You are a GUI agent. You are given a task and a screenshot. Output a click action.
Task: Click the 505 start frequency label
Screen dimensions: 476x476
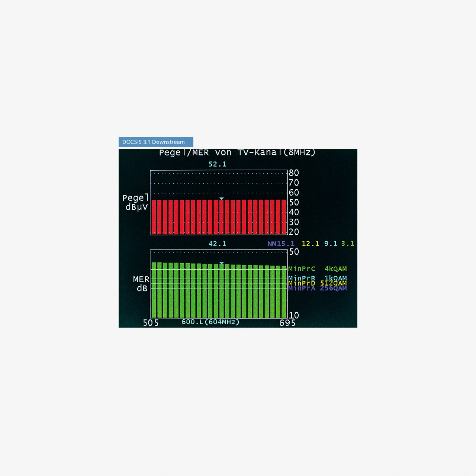(150, 323)
